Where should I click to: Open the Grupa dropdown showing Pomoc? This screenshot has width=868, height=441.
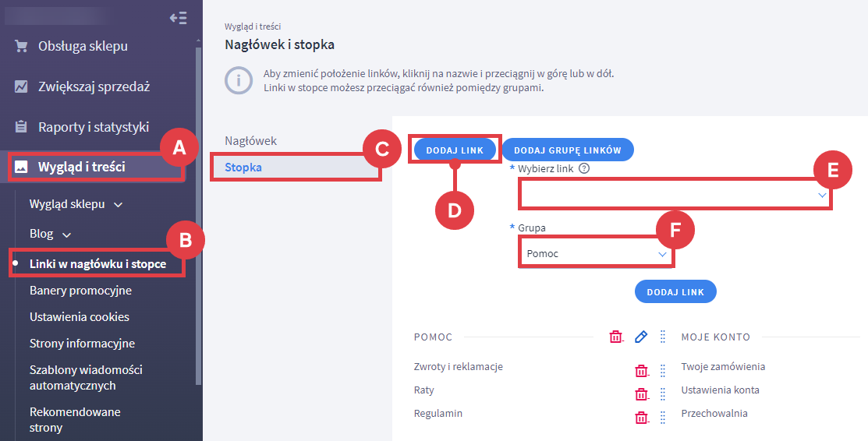(x=597, y=254)
